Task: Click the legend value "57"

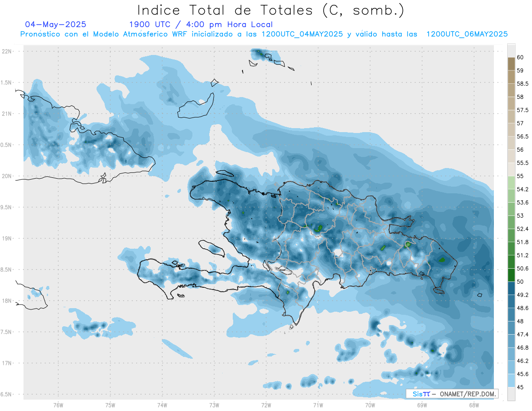Action: [x=520, y=123]
